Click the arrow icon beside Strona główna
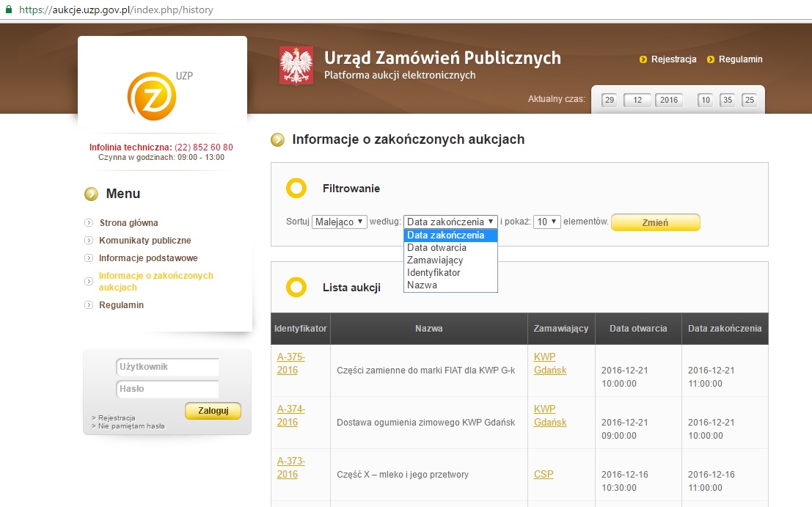This screenshot has width=812, height=507. (x=89, y=223)
